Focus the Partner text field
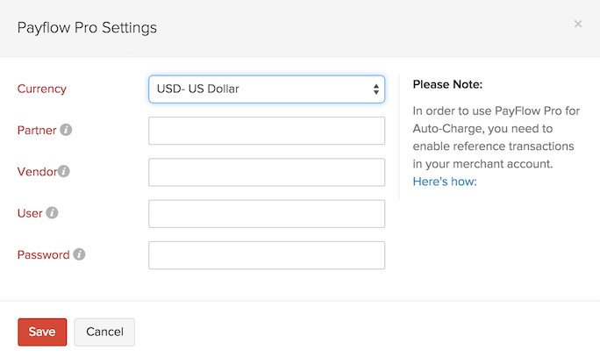Image resolution: width=600 pixels, height=364 pixels. [x=267, y=131]
